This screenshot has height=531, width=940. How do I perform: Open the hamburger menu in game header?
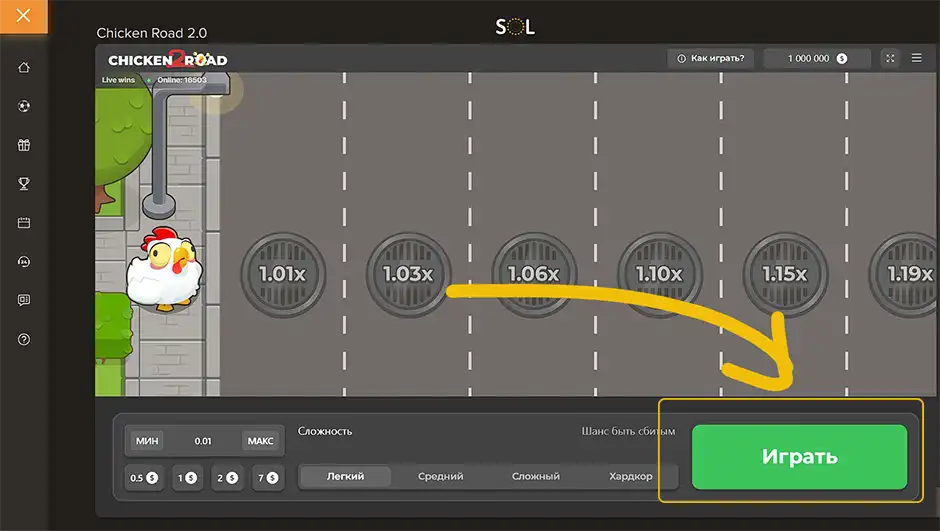click(917, 58)
